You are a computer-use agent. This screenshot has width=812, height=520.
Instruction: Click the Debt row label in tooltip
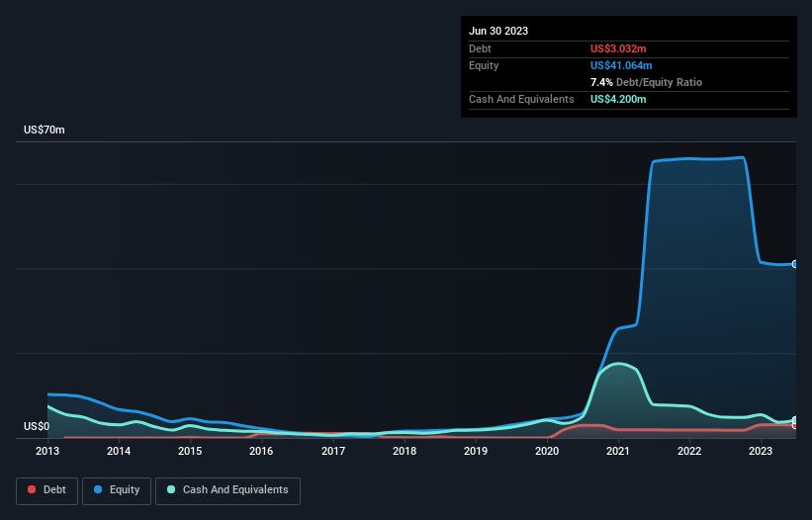[x=480, y=48]
